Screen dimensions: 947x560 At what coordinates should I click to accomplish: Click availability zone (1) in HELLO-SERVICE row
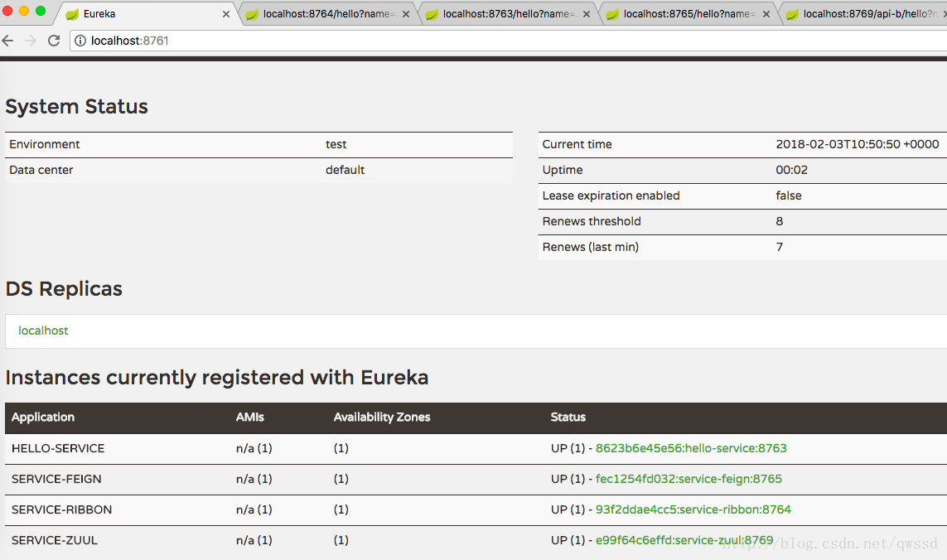pyautogui.click(x=341, y=448)
